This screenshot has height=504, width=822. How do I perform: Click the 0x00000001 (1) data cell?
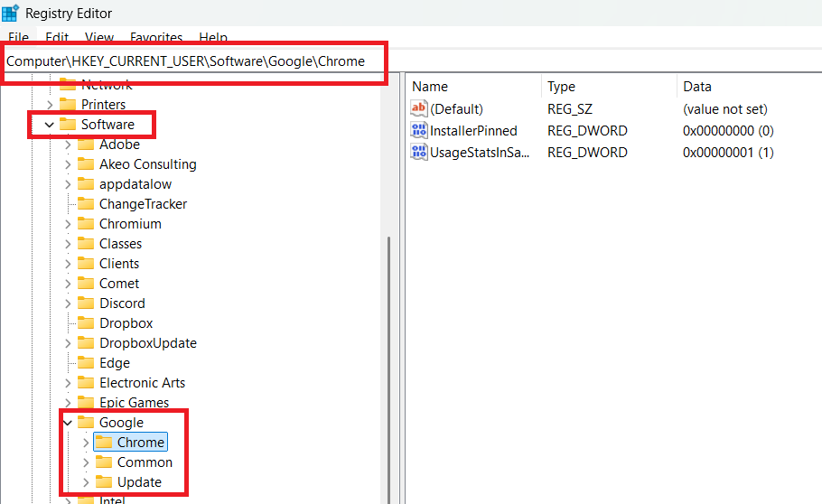pyautogui.click(x=728, y=153)
